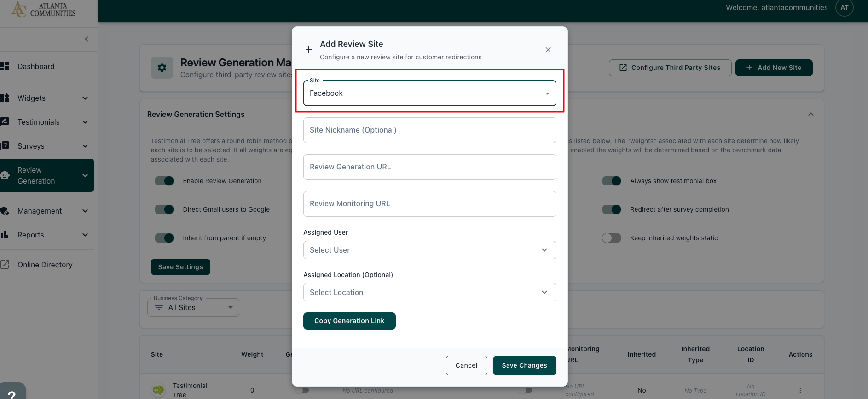Click the Inherited Type column header

click(x=695, y=354)
